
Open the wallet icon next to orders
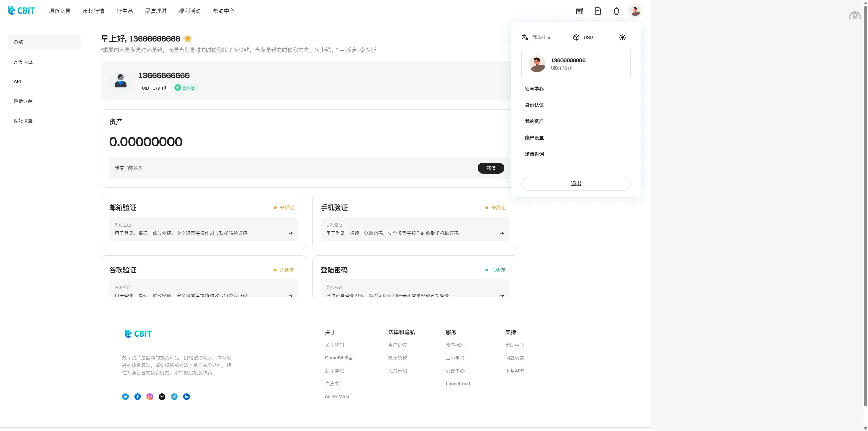tap(579, 11)
